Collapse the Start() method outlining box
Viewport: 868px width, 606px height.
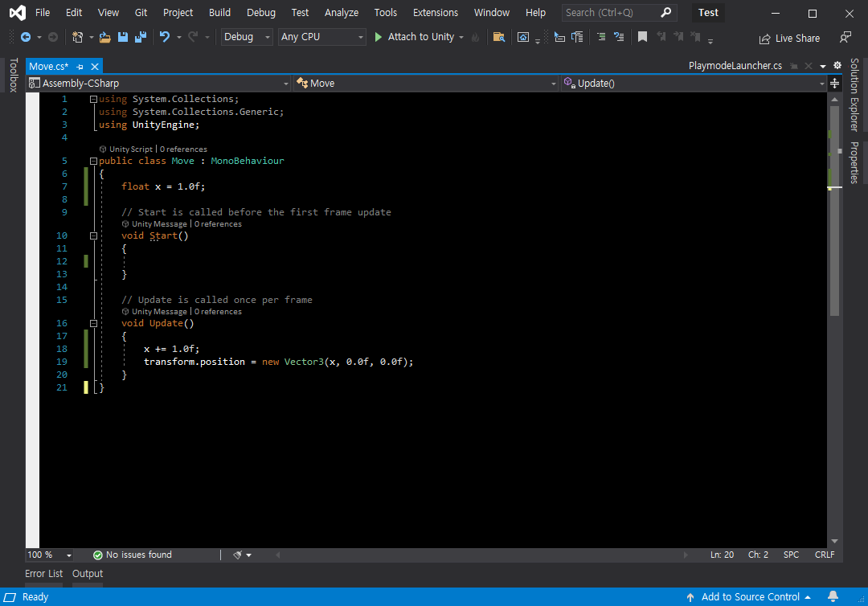[x=93, y=235]
